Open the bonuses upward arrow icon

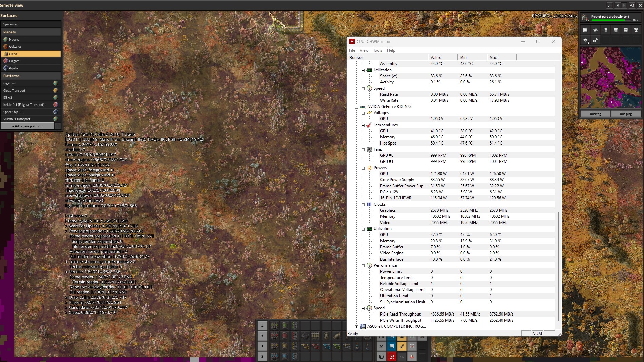pos(606,30)
